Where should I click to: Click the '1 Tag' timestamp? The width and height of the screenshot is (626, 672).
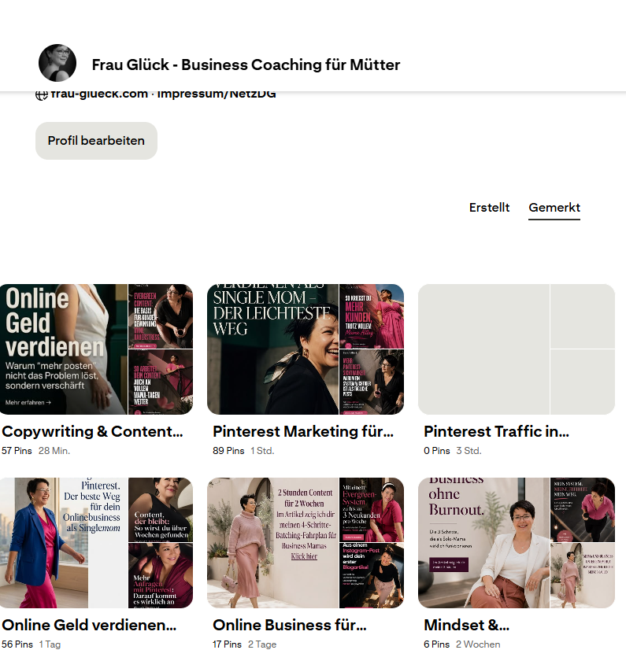pyautogui.click(x=50, y=644)
